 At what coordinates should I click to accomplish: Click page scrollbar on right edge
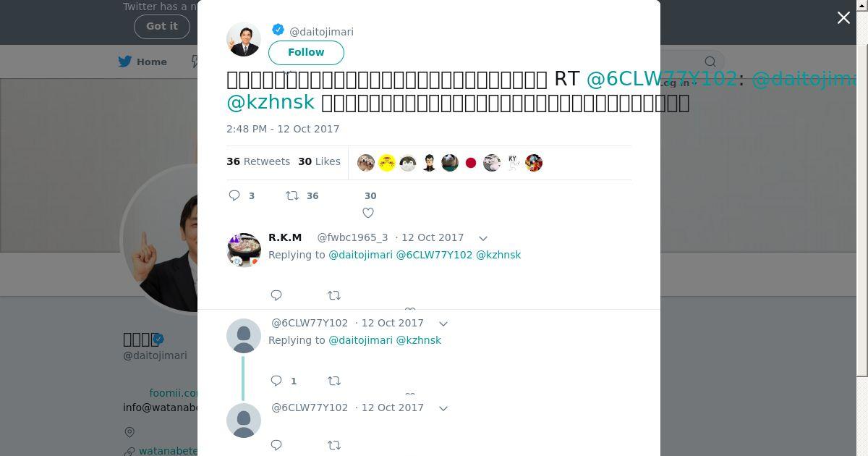coord(862,188)
